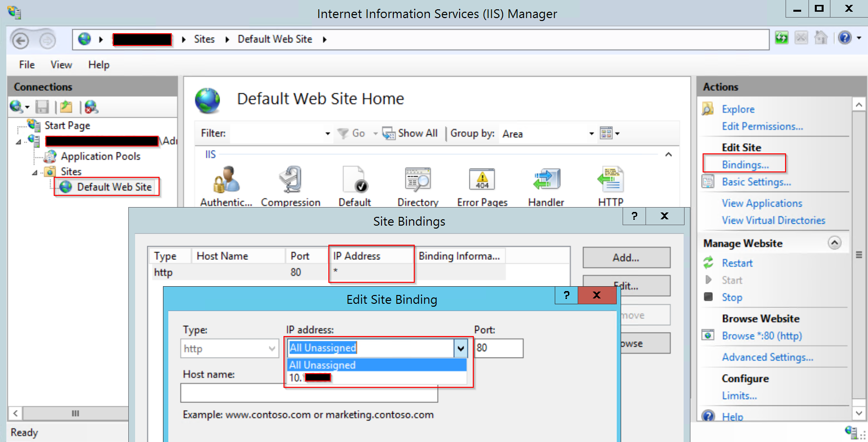
Task: Open the IP address combo box arrow
Action: [461, 348]
